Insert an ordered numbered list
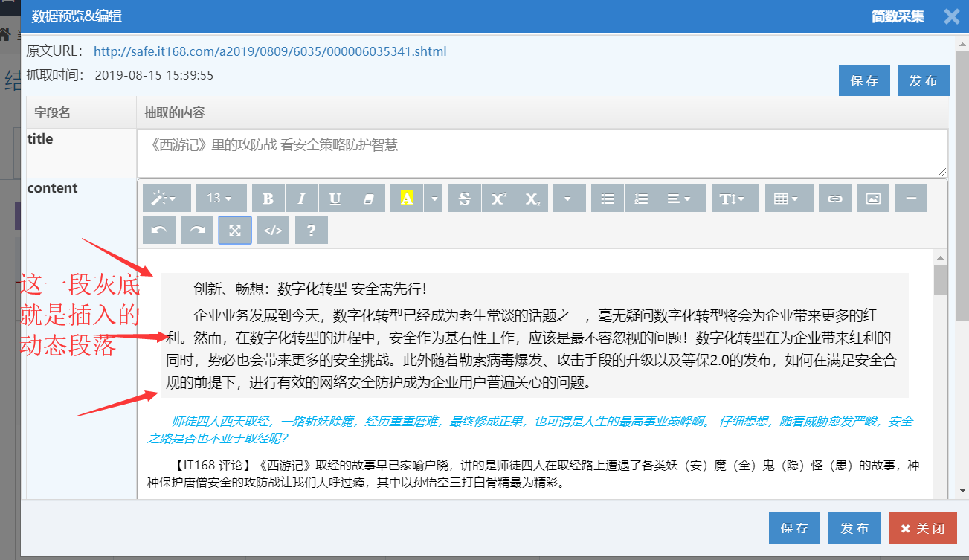The image size is (969, 560). click(x=641, y=199)
